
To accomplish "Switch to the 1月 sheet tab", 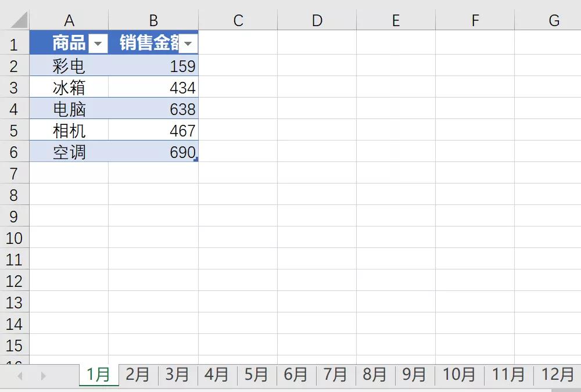I will pos(99,375).
